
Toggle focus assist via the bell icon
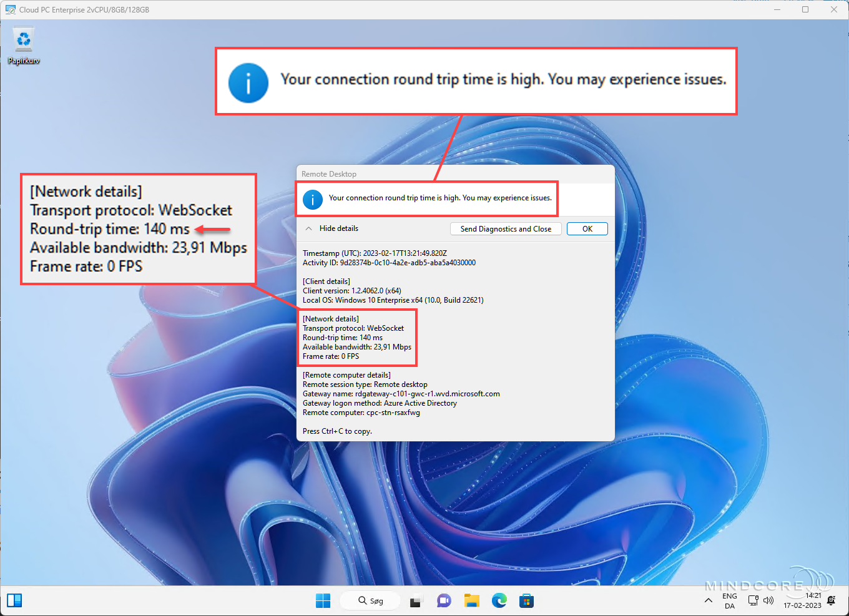pos(831,600)
